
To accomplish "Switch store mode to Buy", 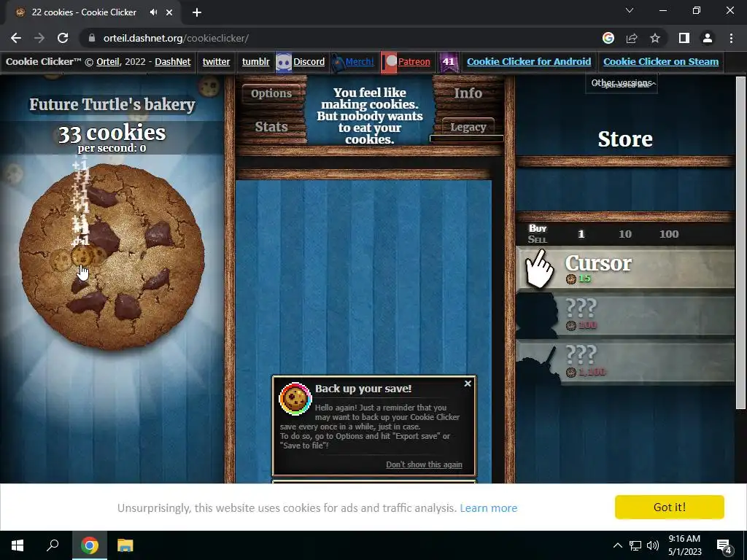I will point(538,228).
